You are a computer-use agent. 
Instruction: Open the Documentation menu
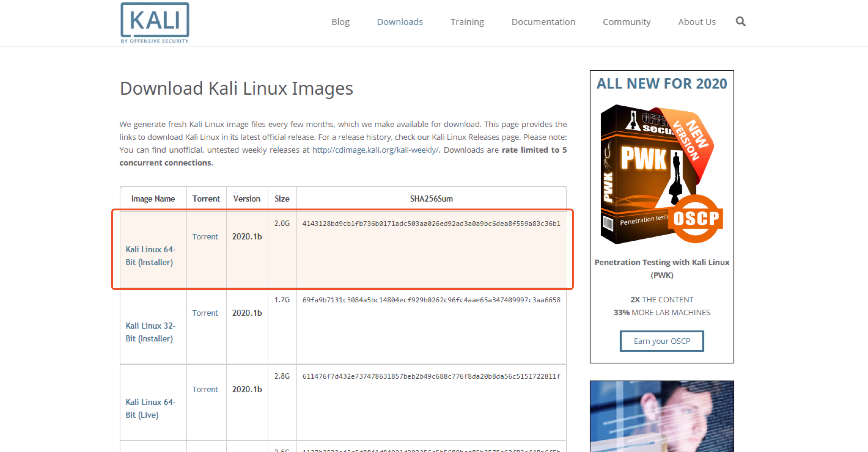click(543, 22)
